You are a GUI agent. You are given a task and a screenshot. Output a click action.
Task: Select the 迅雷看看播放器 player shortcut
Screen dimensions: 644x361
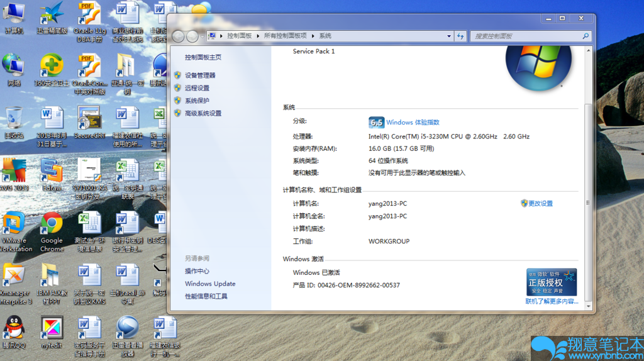[127, 336]
